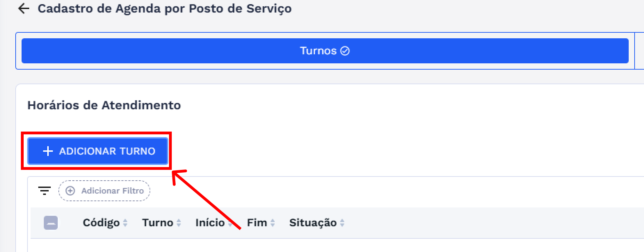Open the filter list icon
Image resolution: width=644 pixels, height=252 pixels.
coord(45,191)
